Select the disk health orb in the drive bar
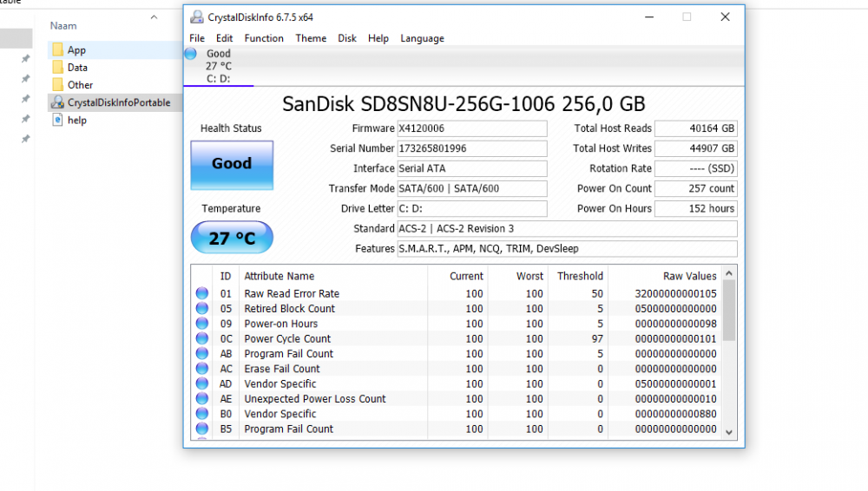The height and width of the screenshot is (491, 868). point(191,54)
